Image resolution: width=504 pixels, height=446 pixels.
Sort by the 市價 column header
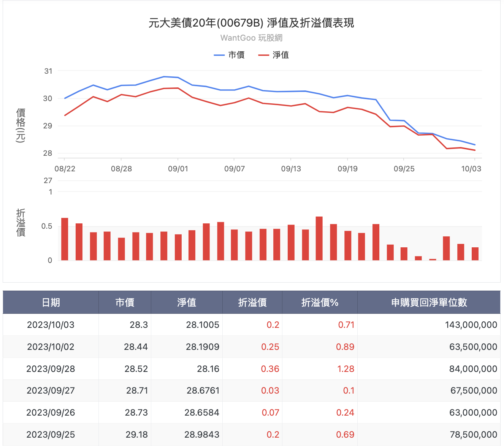pyautogui.click(x=125, y=302)
